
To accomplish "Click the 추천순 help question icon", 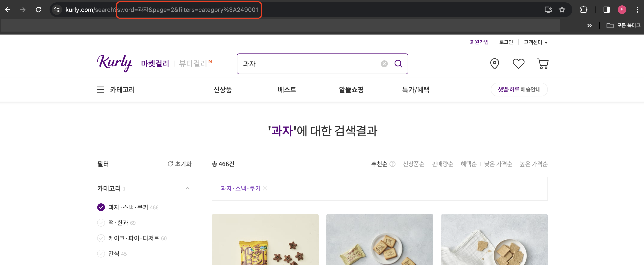I will [x=392, y=164].
